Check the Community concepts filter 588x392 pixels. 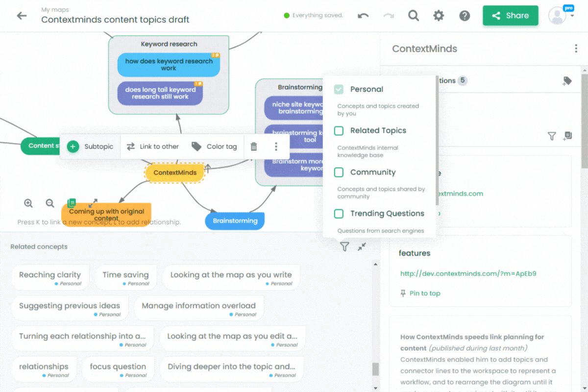coord(339,172)
